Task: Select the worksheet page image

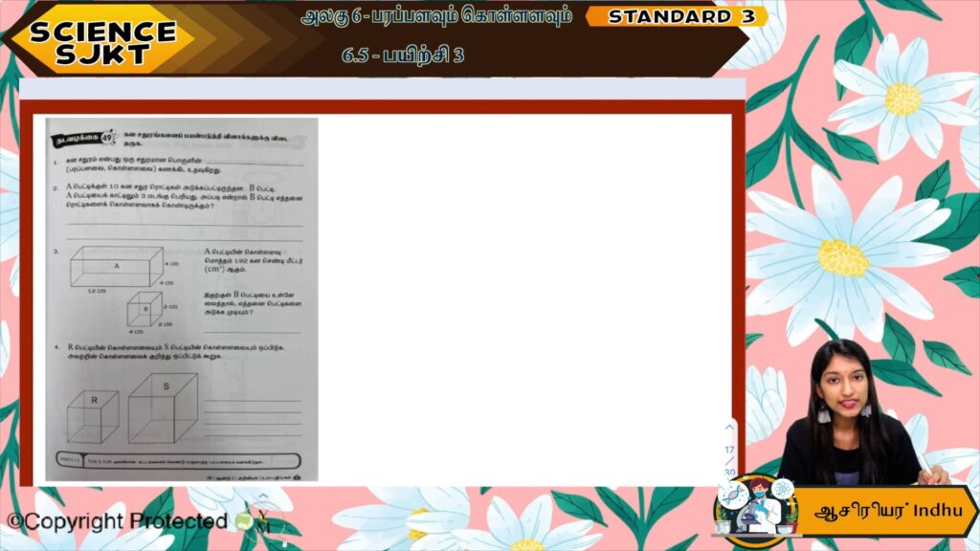Action: [x=181, y=298]
